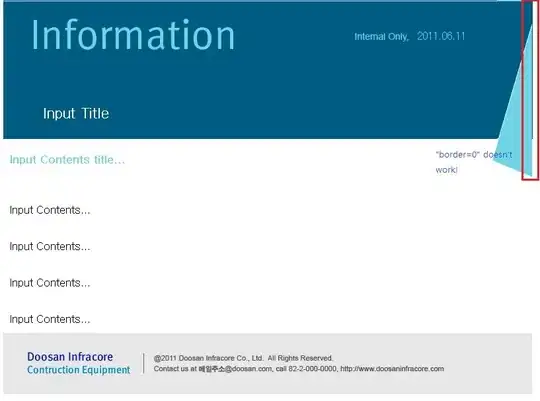Screen dimensions: 540x401
Task: Click the Doosan Infracore logo text
Action: [70, 357]
